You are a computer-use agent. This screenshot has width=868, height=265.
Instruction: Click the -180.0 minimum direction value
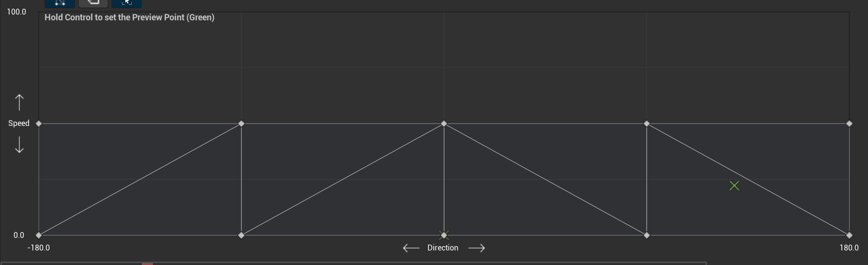[39, 248]
